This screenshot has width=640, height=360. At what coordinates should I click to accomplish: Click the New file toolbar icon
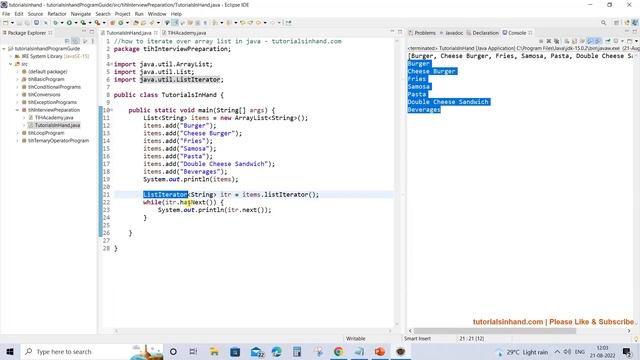click(x=5, y=23)
